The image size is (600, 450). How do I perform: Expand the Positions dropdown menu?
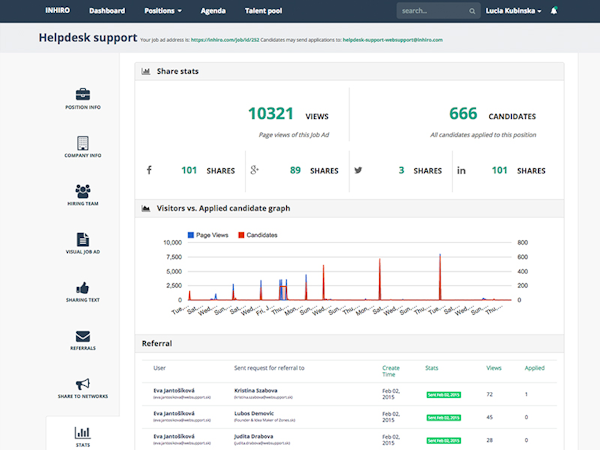pyautogui.click(x=163, y=11)
